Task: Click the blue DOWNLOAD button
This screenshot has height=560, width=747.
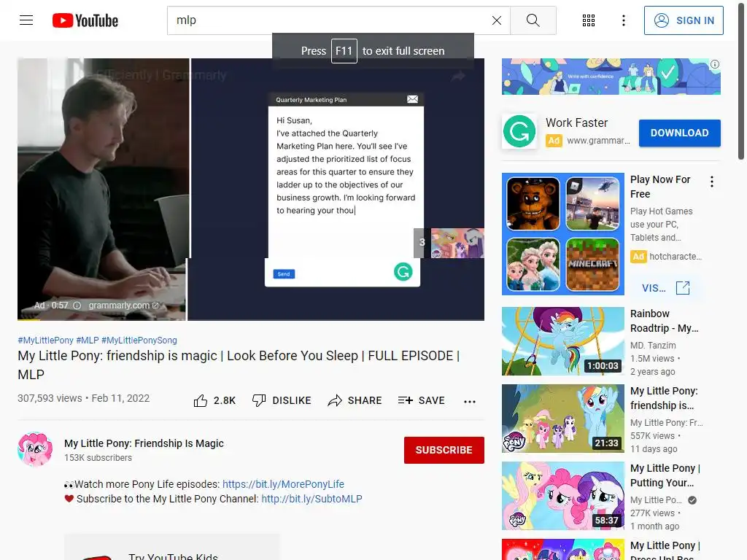Action: (679, 133)
